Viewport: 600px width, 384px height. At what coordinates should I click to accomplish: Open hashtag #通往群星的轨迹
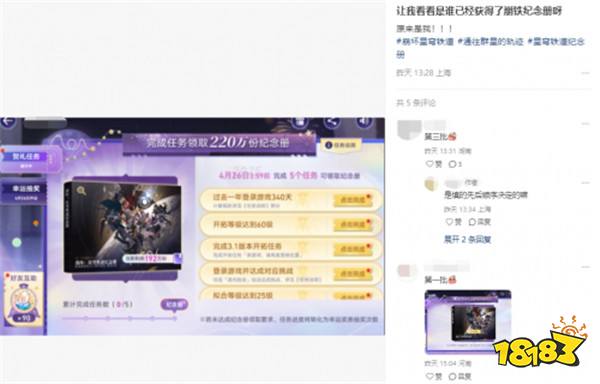(491, 41)
